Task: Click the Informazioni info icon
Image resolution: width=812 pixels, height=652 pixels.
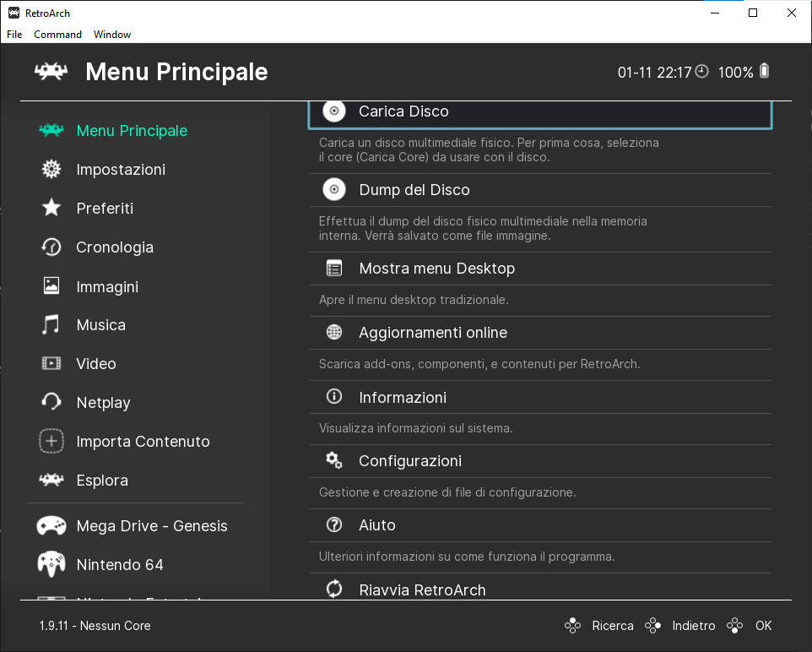Action: pos(334,396)
